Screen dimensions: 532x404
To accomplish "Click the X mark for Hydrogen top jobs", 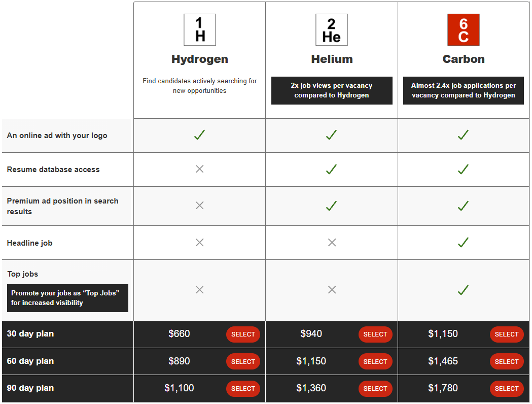I will tap(199, 290).
